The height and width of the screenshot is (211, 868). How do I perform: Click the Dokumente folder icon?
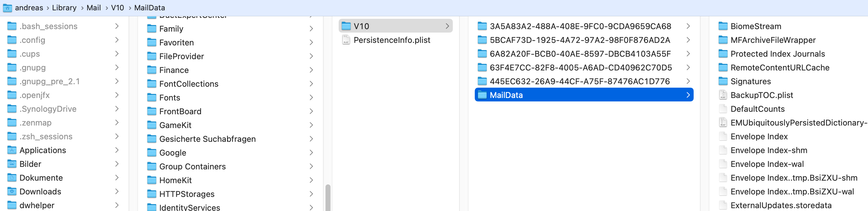coord(12,178)
